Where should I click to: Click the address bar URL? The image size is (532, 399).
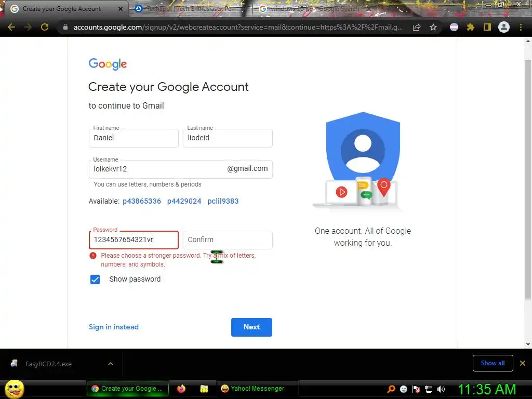point(238,27)
